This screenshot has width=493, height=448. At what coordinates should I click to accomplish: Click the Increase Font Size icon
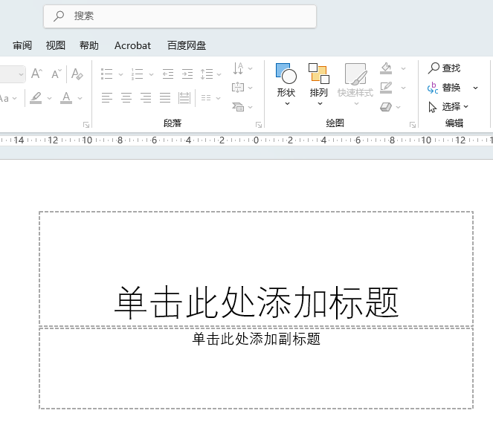(36, 74)
